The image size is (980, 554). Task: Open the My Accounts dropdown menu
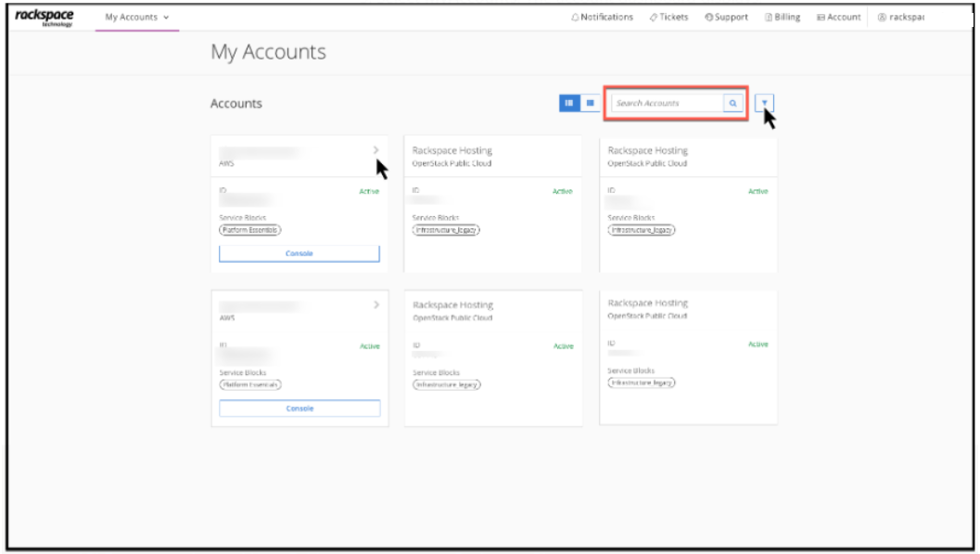point(137,17)
